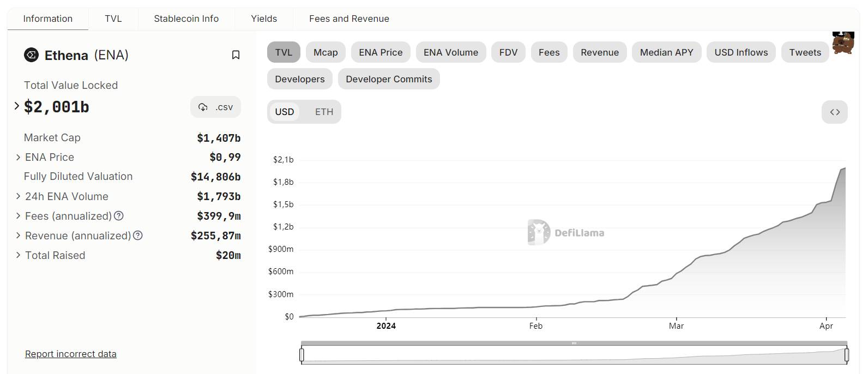Toggle the TVL chart metric
Screen dimensions: 868x374
point(284,52)
